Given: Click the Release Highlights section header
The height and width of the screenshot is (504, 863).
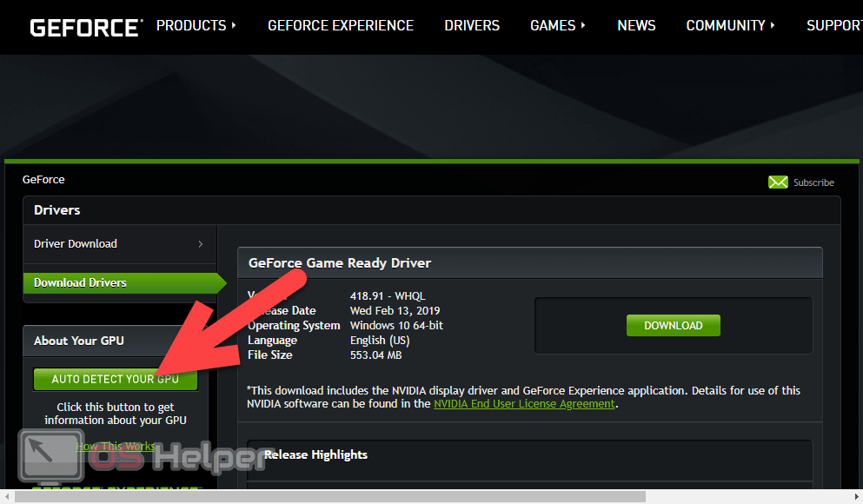Looking at the screenshot, I should tap(315, 454).
